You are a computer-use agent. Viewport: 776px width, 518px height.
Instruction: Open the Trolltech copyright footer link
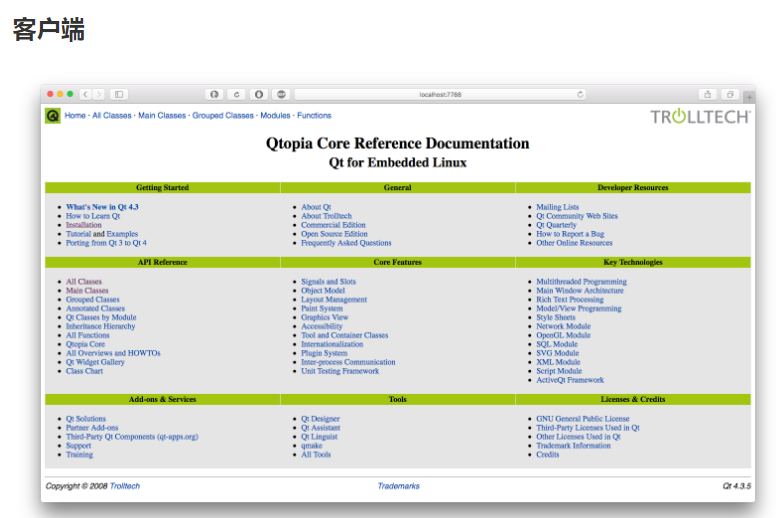click(125, 486)
